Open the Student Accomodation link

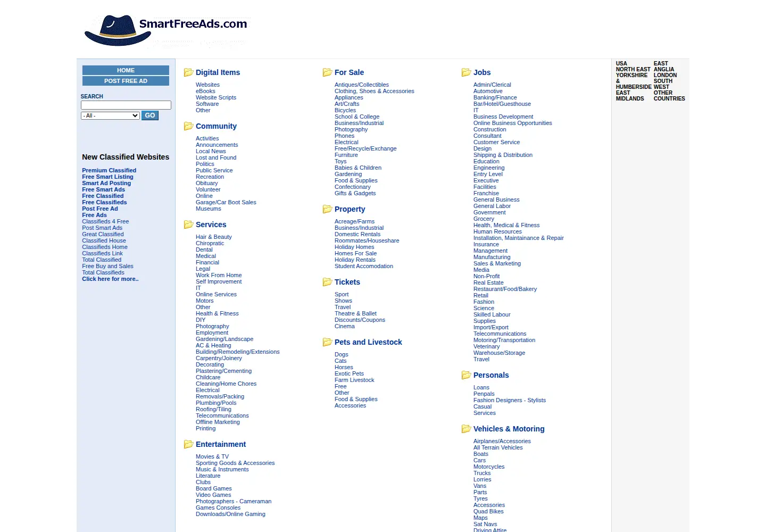tap(364, 266)
